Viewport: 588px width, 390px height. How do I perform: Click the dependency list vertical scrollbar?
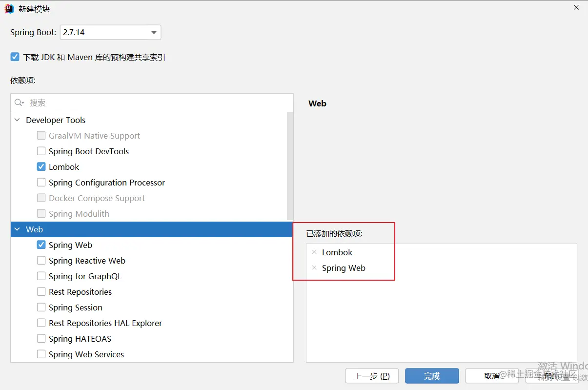click(x=290, y=166)
